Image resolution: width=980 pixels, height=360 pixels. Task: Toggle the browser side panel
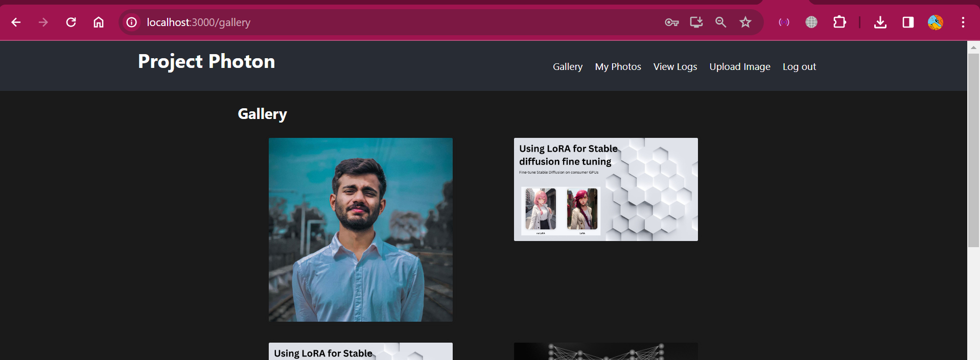[x=908, y=22]
